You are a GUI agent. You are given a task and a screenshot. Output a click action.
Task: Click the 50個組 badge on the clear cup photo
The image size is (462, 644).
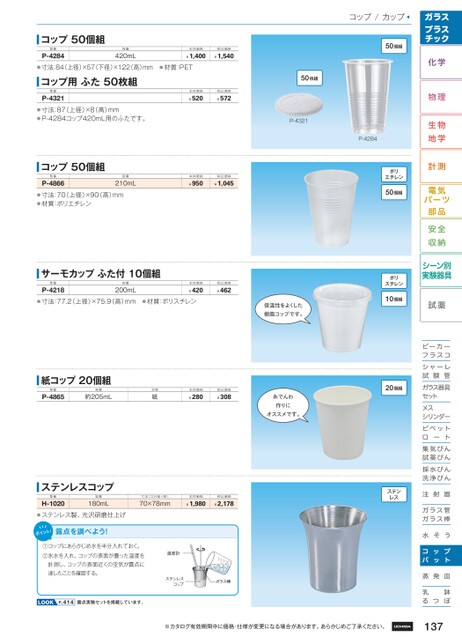pyautogui.click(x=394, y=46)
